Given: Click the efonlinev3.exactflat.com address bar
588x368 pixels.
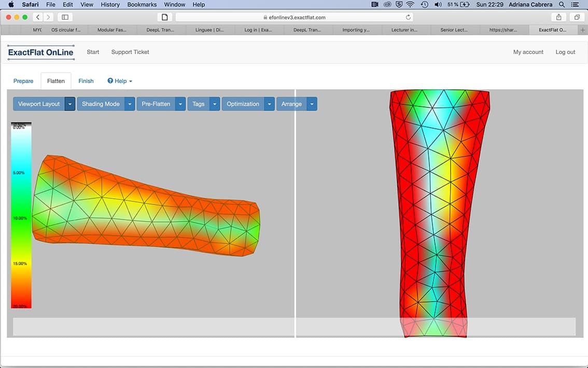Looking at the screenshot, I should pyautogui.click(x=294, y=17).
